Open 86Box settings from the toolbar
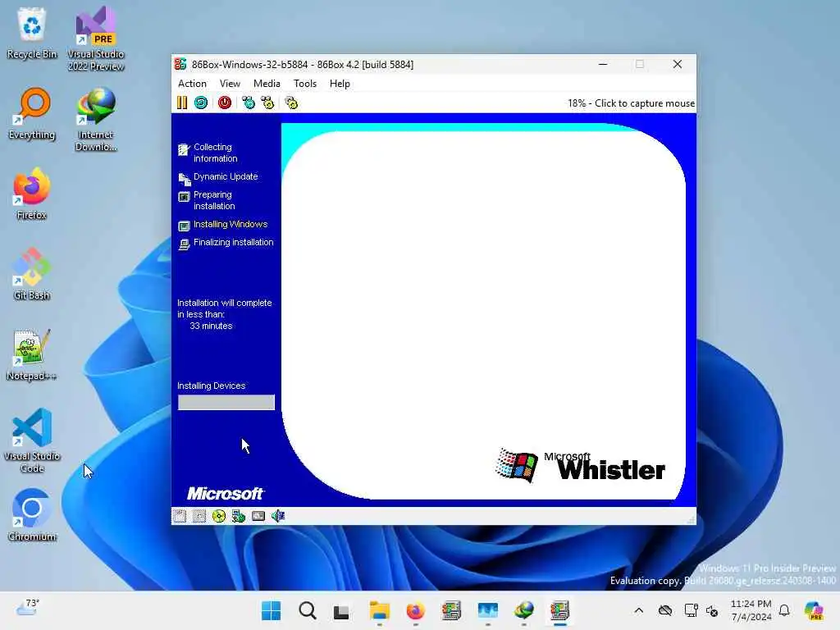 pos(291,103)
